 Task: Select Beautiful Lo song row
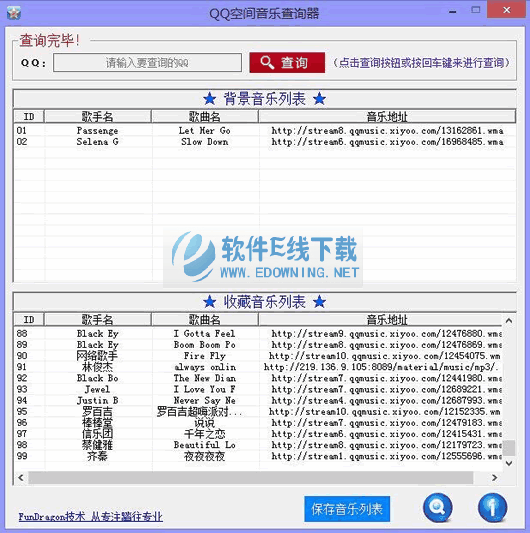click(x=258, y=445)
